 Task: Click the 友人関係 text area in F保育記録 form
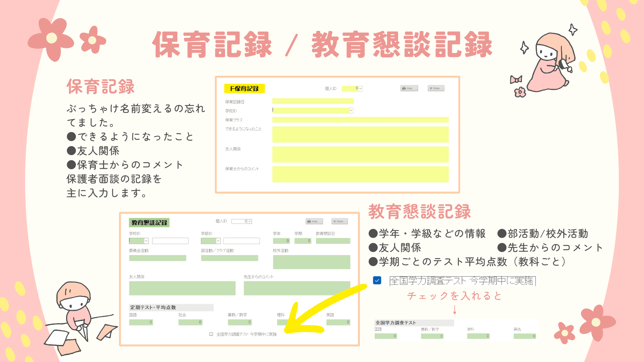(360, 155)
